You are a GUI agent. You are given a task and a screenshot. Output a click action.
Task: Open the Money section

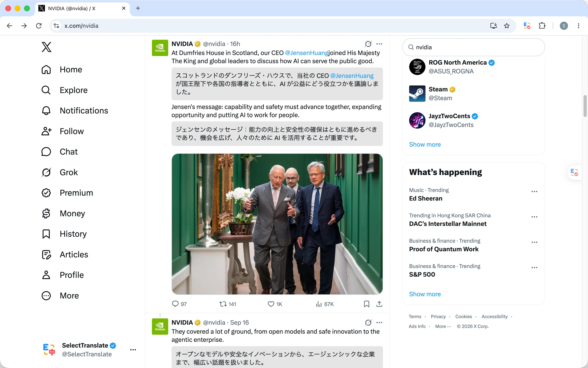[x=63, y=213]
